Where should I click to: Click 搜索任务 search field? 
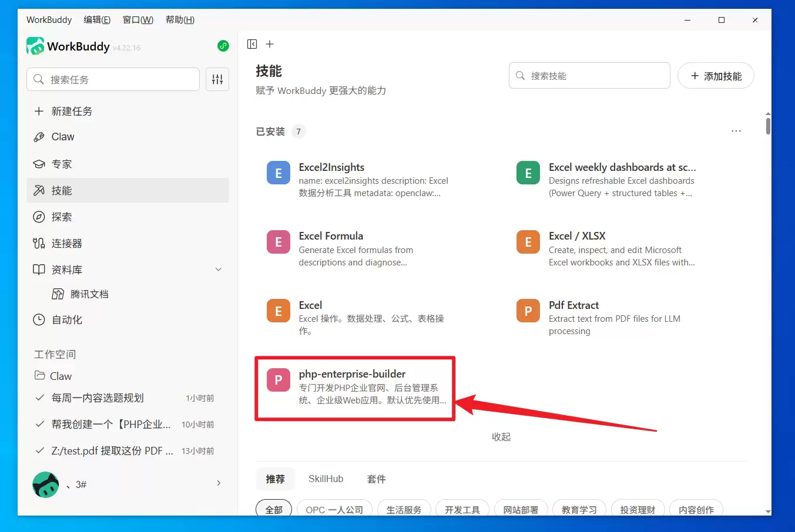(113, 79)
